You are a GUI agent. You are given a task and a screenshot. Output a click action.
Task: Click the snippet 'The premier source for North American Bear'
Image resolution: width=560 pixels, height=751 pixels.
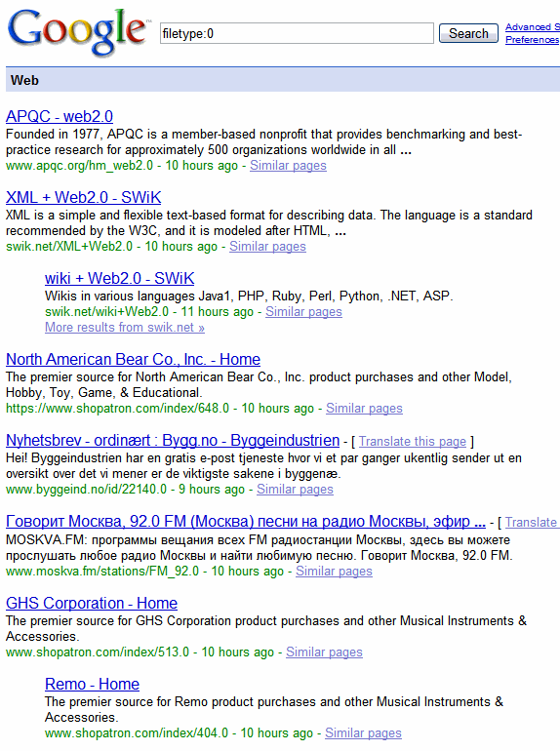[259, 384]
